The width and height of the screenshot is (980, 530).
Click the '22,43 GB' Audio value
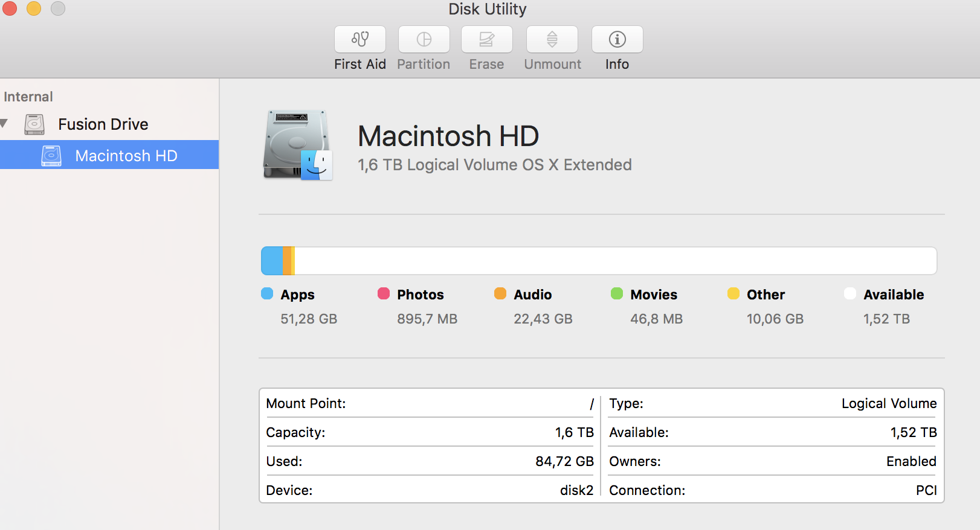543,319
